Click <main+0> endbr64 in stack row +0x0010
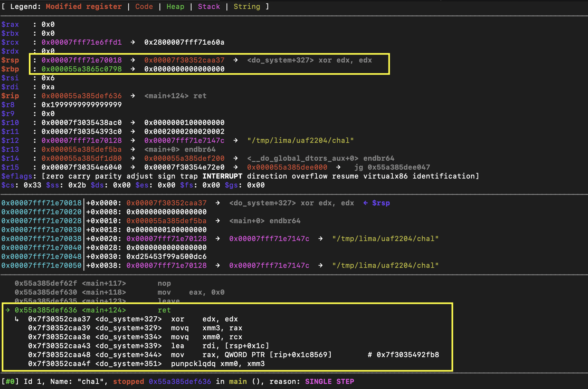This screenshot has width=588, height=389. 265,221
